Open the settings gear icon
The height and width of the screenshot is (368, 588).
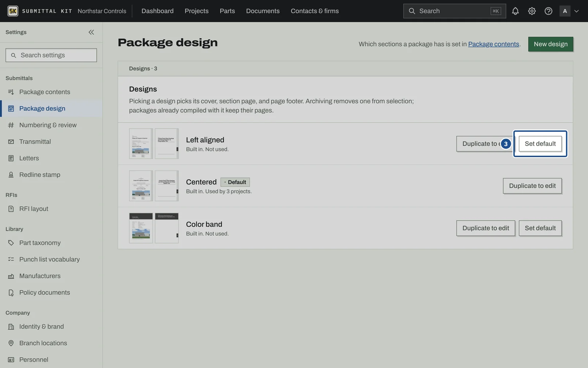tap(532, 11)
